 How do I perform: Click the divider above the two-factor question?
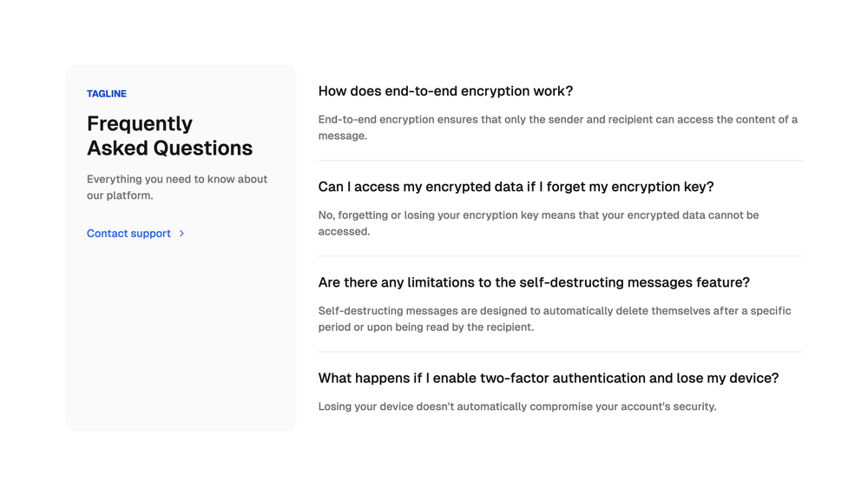[560, 352]
